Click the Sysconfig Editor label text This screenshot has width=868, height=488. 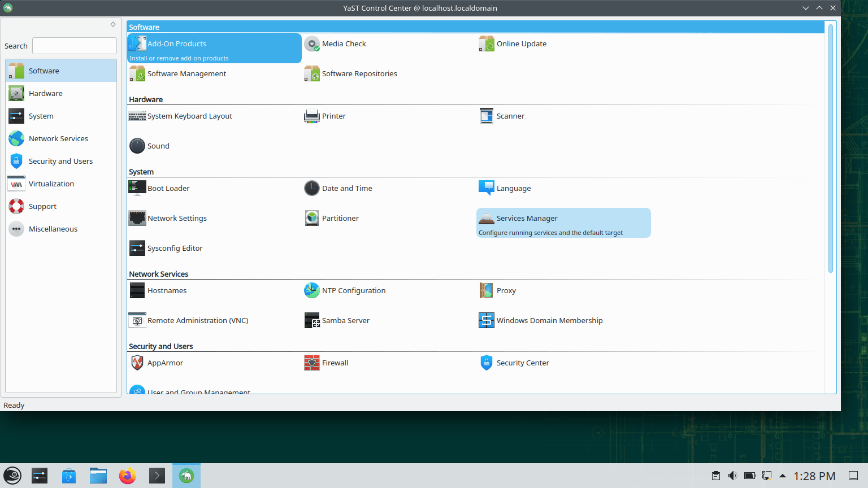pyautogui.click(x=175, y=248)
